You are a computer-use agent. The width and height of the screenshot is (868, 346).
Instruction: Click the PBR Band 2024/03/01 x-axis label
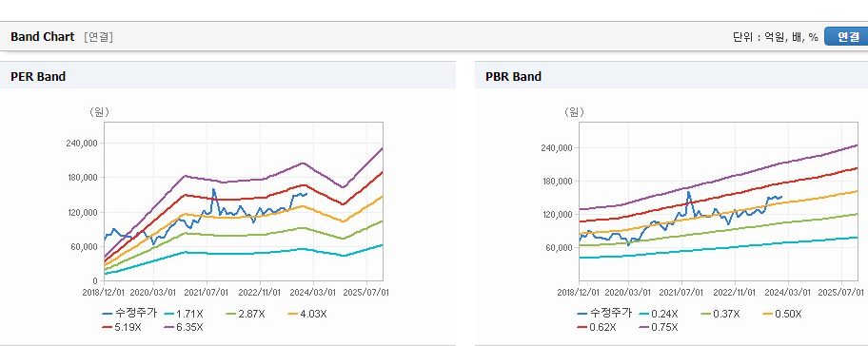tap(789, 292)
